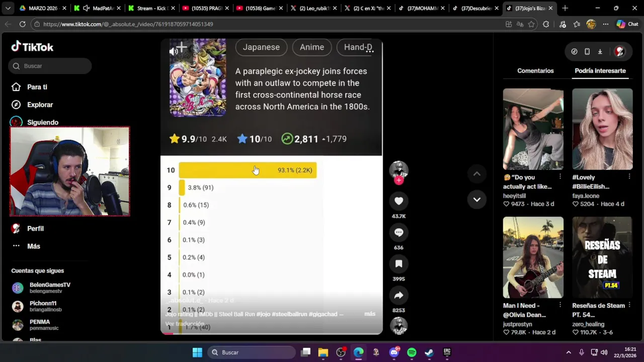Click justprestyn username link
This screenshot has height=362, width=644.
[x=517, y=324]
